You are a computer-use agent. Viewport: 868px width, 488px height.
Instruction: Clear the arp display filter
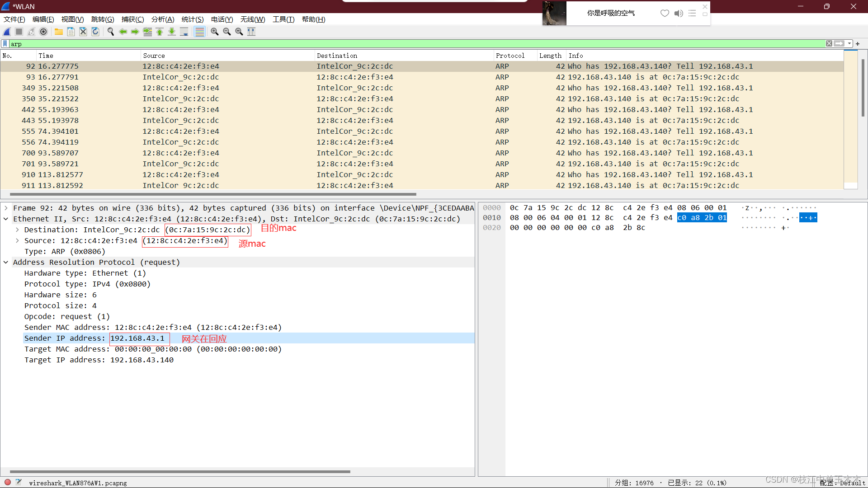829,44
